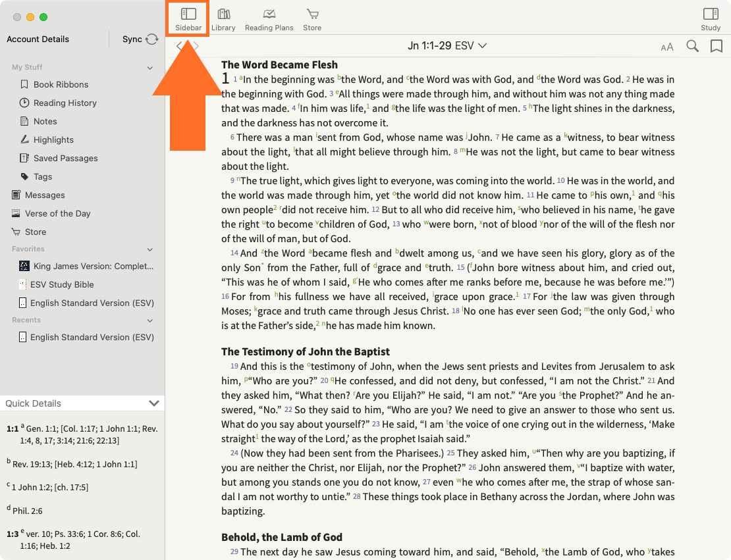Collapse the Quick Details panel
The height and width of the screenshot is (560, 731).
point(154,403)
